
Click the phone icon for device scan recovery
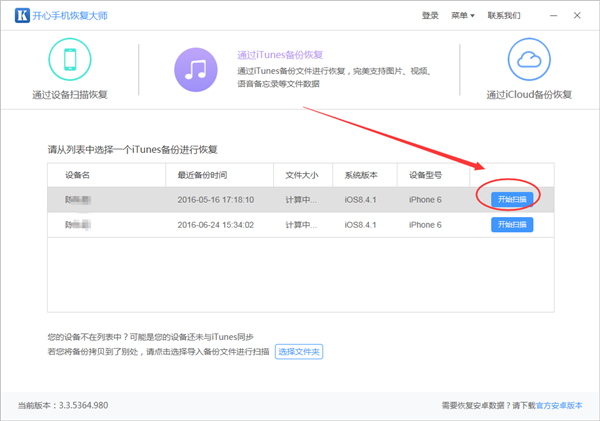(70, 61)
